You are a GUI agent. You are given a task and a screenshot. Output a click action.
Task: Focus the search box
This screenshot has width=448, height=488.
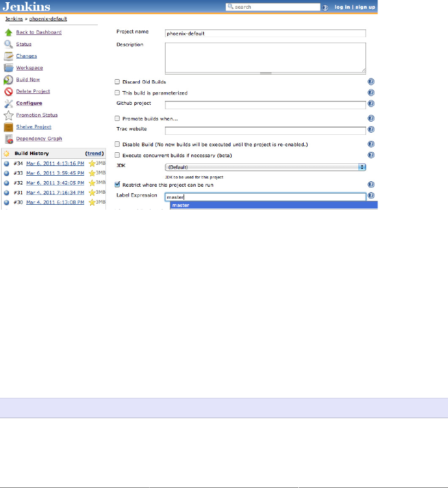[x=273, y=7]
